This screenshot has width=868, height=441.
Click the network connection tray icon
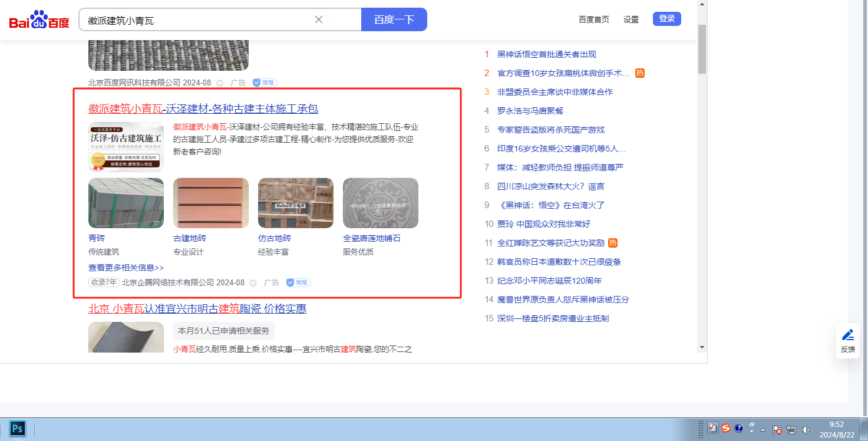coord(791,430)
